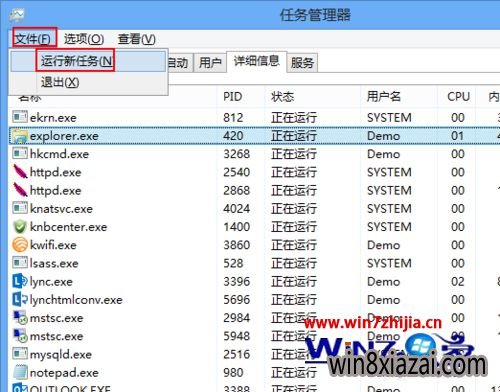Select the lsass.exe process name

[x=54, y=263]
